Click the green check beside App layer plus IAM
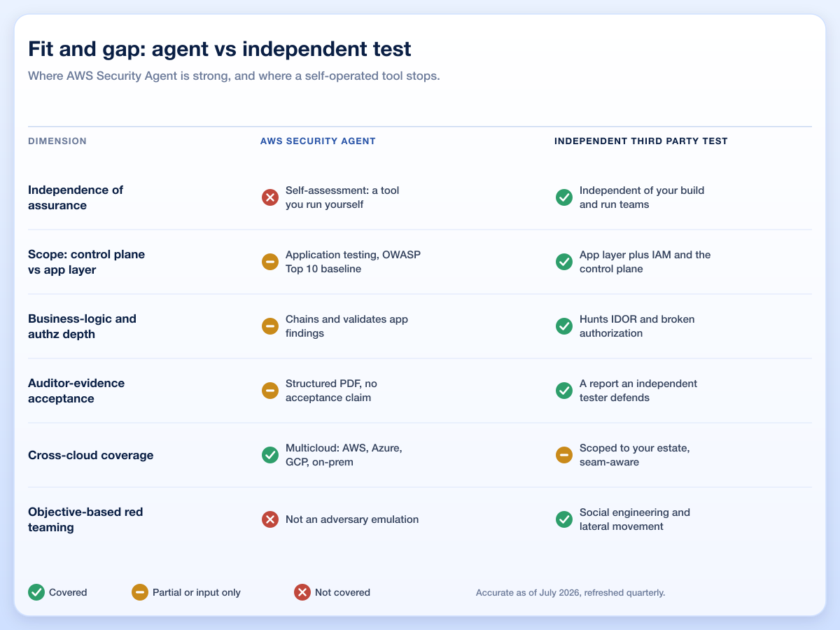Screen dimensions: 840x630 coord(564,262)
